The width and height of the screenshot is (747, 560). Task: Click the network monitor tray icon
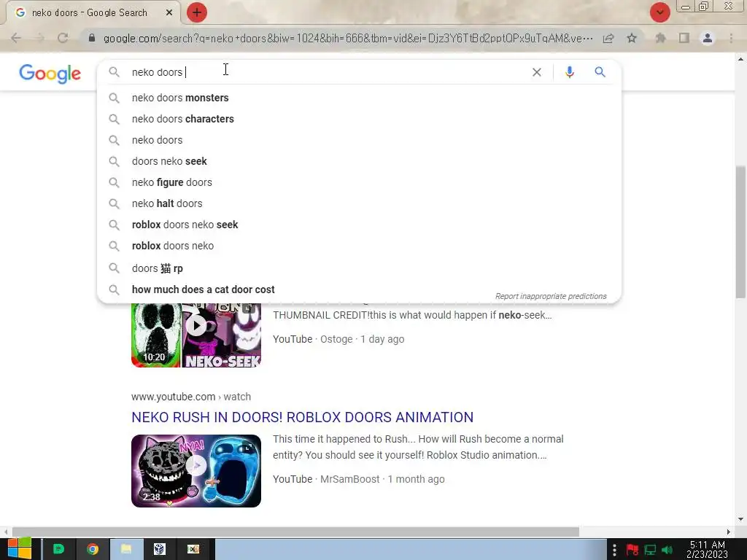pyautogui.click(x=650, y=550)
